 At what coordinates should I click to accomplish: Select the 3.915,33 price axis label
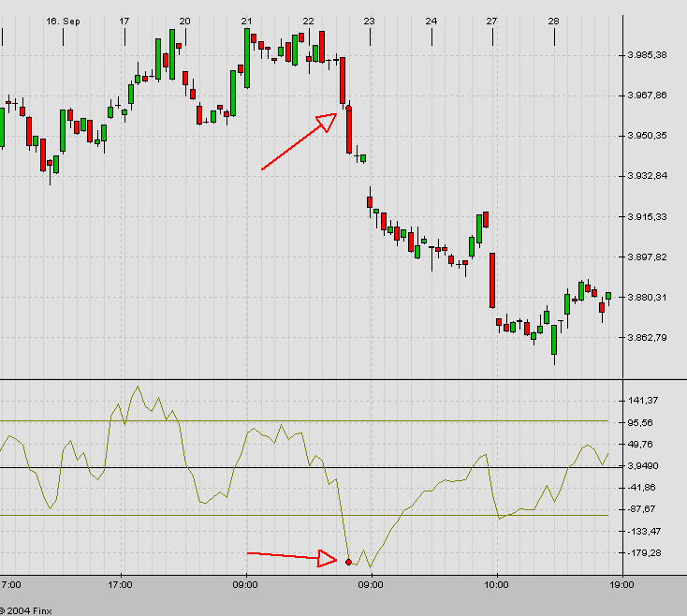coord(650,216)
